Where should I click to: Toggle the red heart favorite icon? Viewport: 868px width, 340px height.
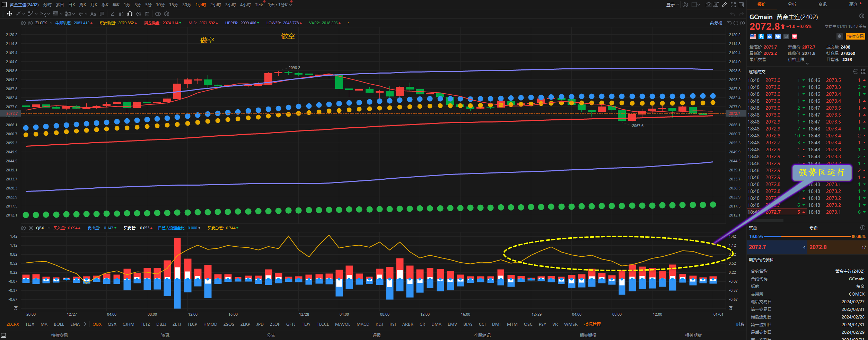click(795, 36)
